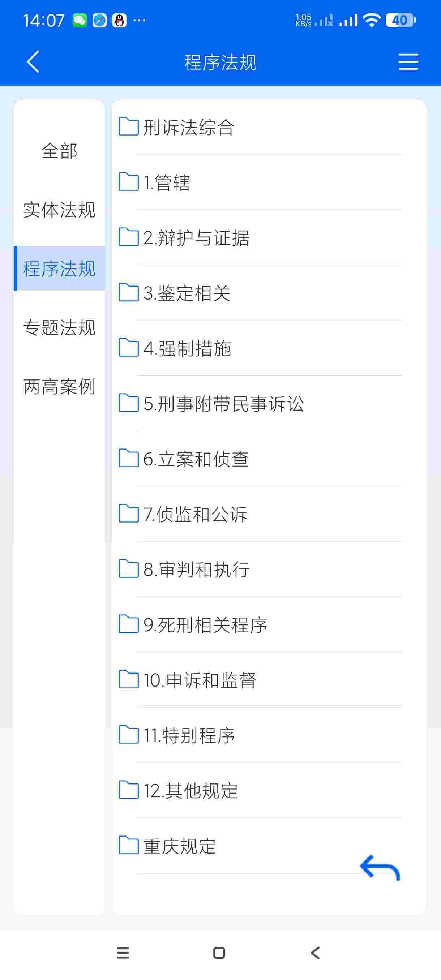Open the 2.辩护与证据 folder
Viewport: 441px width, 980px height.
tap(260, 237)
